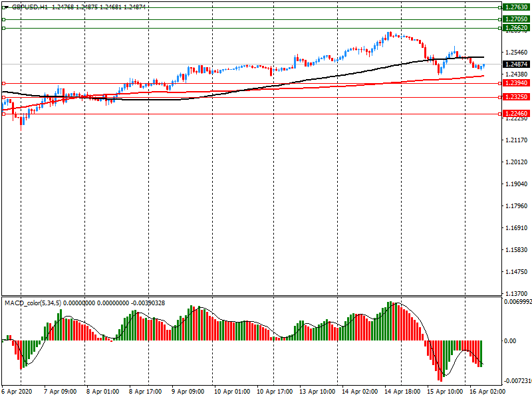Select the green 1.27050 price level label
The image size is (532, 399).
[517, 19]
